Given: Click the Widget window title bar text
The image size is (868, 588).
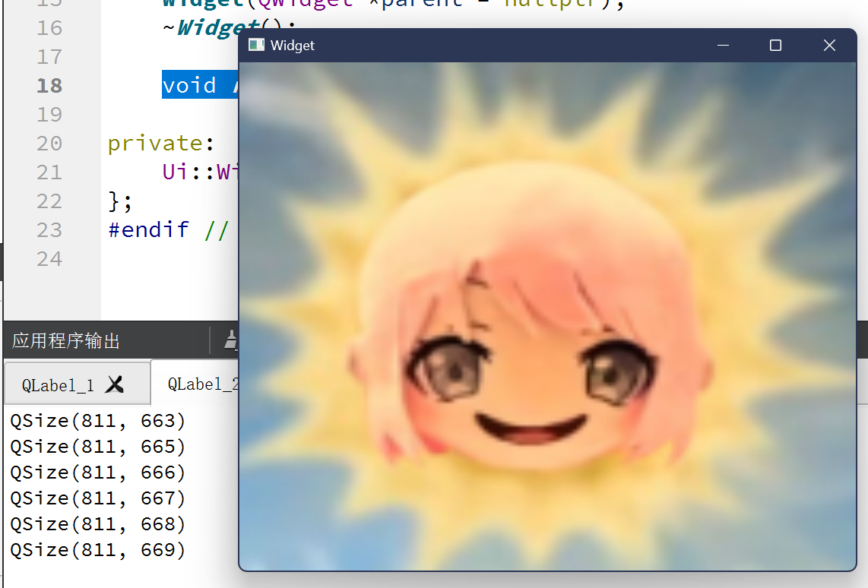Looking at the screenshot, I should click(x=293, y=46).
